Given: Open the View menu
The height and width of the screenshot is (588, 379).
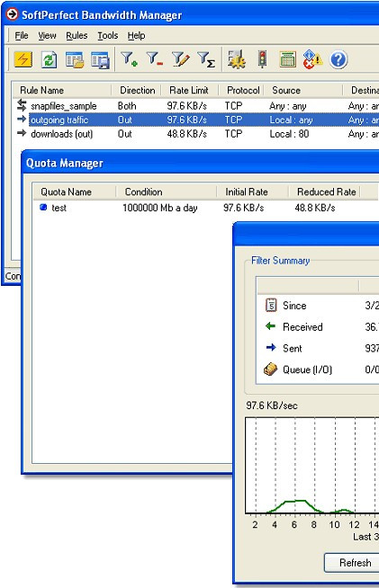Looking at the screenshot, I should (47, 36).
